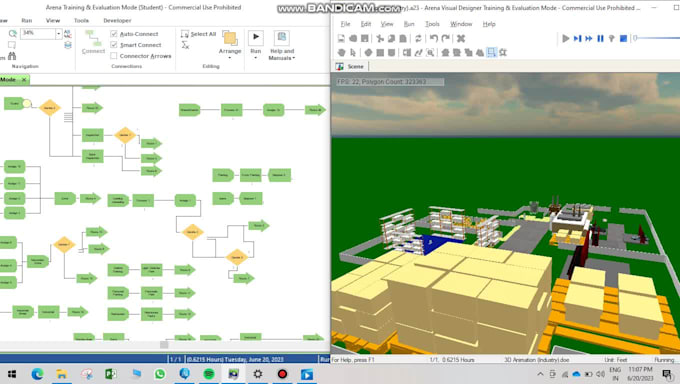The image size is (680, 384).
Task: Click the zoom magnifier tool in Visual Designer
Action: click(x=430, y=53)
